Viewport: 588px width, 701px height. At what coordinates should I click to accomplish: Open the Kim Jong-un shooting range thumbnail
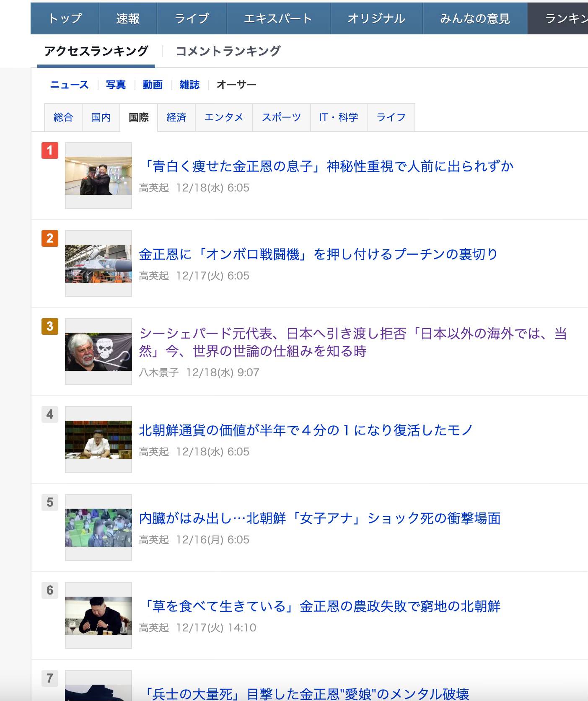(x=98, y=176)
